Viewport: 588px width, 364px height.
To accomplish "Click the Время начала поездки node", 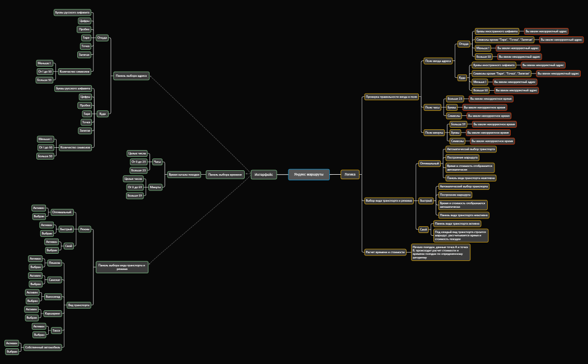I will [x=184, y=175].
